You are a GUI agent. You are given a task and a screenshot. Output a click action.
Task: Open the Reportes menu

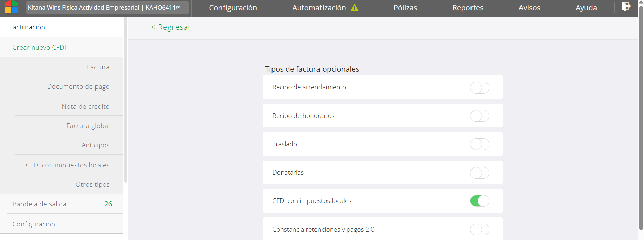coord(467,8)
